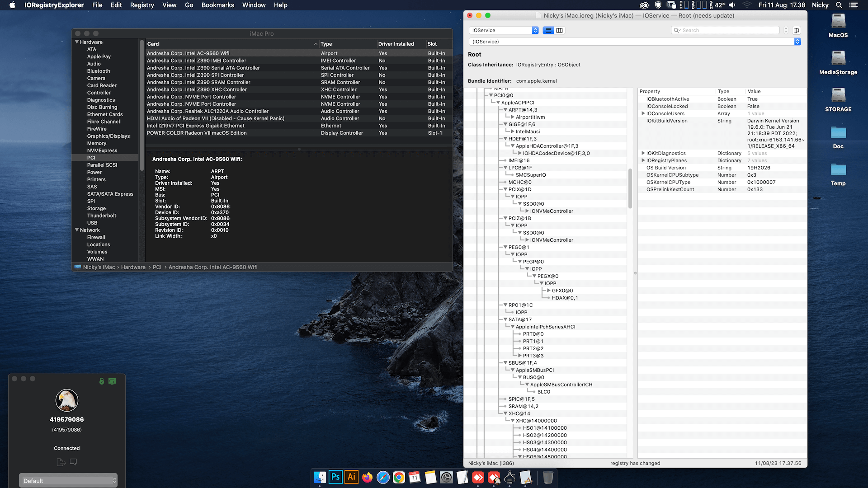
Task: Launch Illustrator from the dock
Action: [x=351, y=477]
